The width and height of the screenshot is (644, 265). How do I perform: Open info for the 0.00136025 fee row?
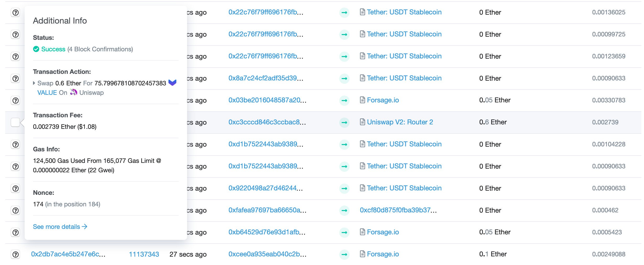(16, 12)
